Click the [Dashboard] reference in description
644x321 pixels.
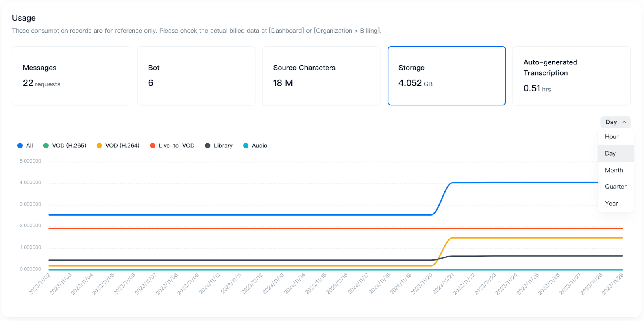click(x=286, y=31)
